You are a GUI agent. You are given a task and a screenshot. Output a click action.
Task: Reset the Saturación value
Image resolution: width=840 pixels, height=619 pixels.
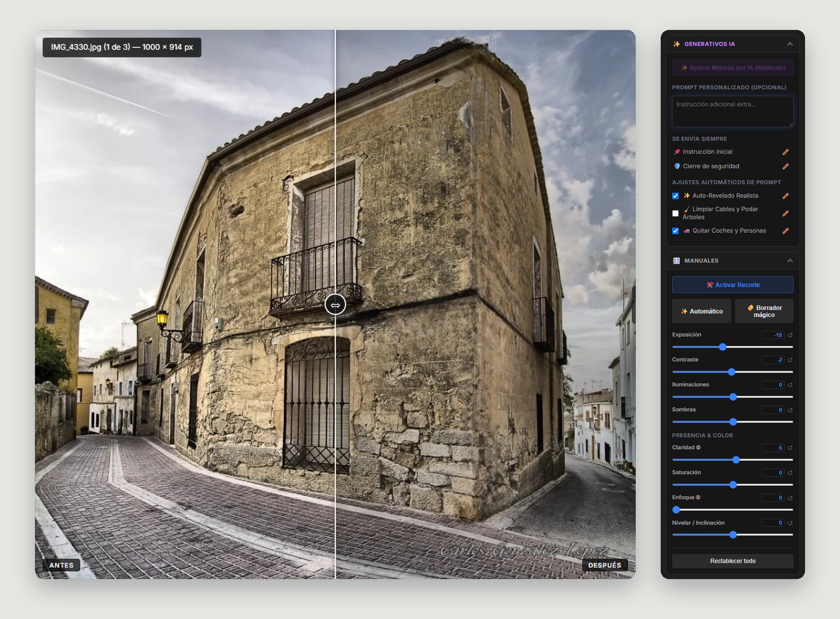(x=790, y=473)
